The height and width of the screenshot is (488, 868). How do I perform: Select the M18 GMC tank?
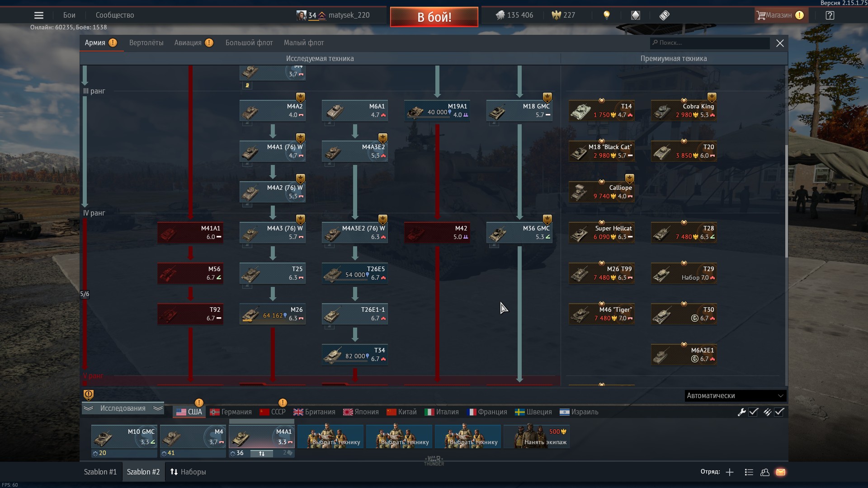point(519,111)
